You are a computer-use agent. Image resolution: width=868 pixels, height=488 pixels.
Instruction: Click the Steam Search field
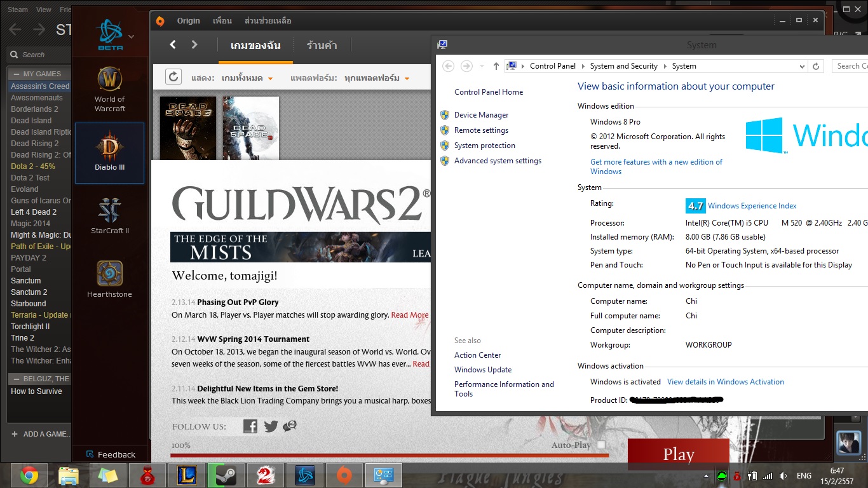pyautogui.click(x=39, y=55)
